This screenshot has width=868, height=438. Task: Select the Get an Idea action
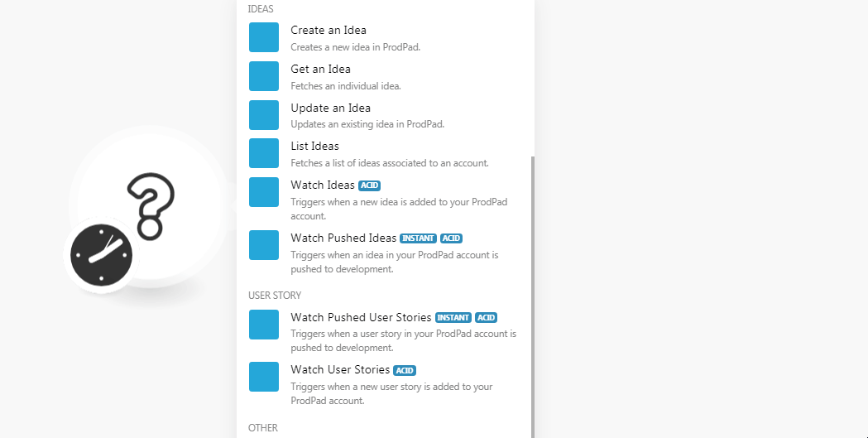point(320,70)
